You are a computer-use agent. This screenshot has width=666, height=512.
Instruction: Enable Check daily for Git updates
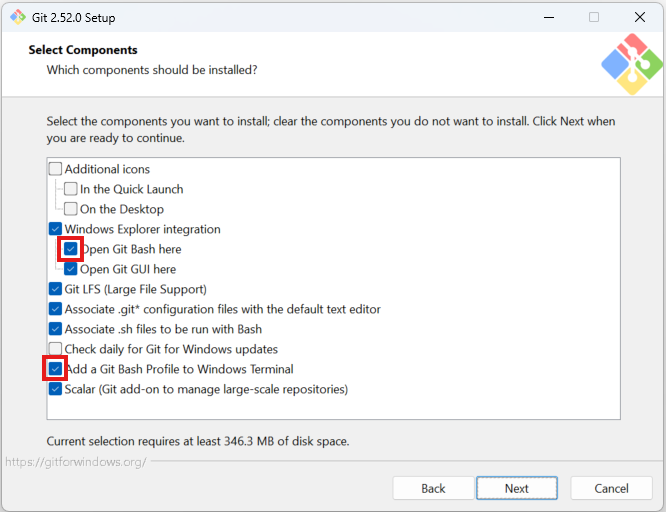pos(55,349)
